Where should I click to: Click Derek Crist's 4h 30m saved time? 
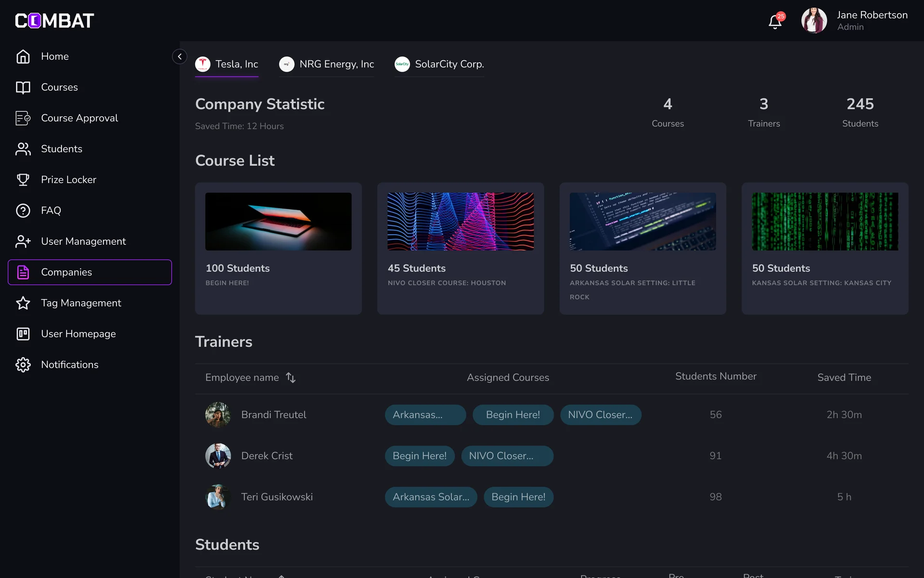844,456
